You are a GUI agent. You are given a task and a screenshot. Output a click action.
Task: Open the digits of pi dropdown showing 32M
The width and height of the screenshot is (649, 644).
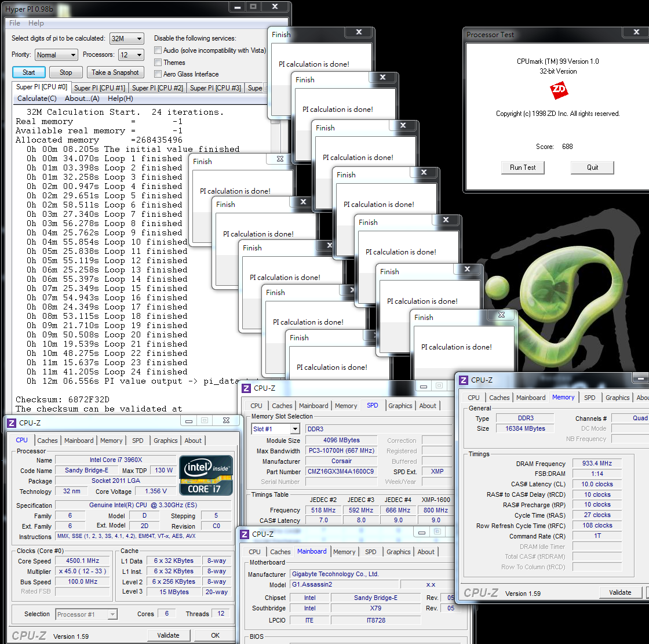[127, 38]
